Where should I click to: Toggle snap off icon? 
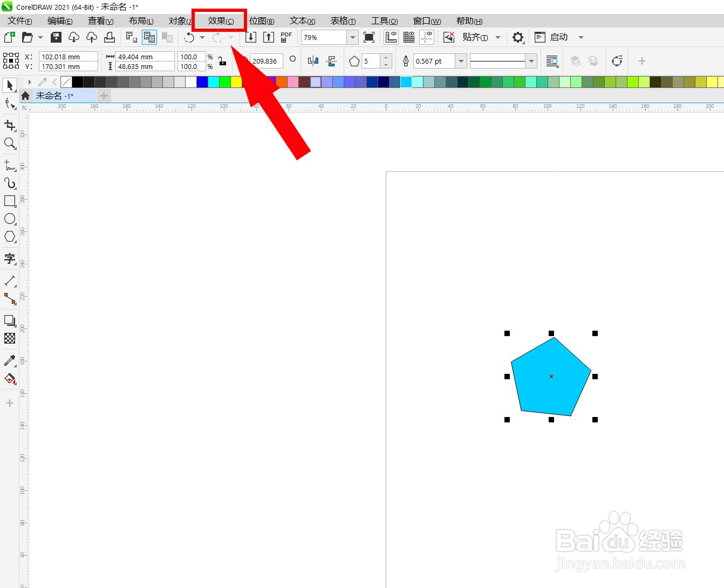pyautogui.click(x=449, y=37)
